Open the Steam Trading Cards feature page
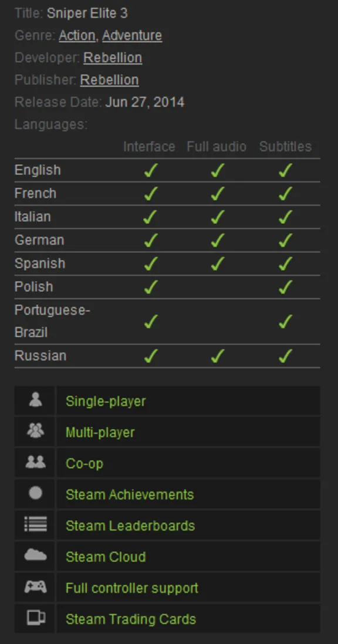 click(131, 618)
